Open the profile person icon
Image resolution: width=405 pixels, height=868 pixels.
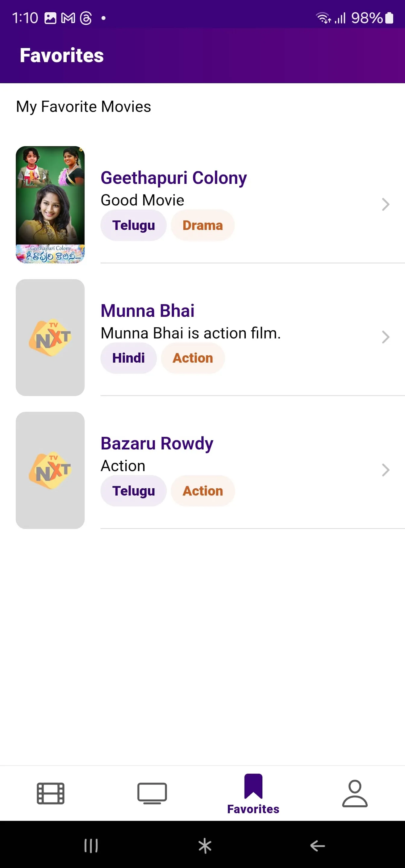tap(355, 793)
